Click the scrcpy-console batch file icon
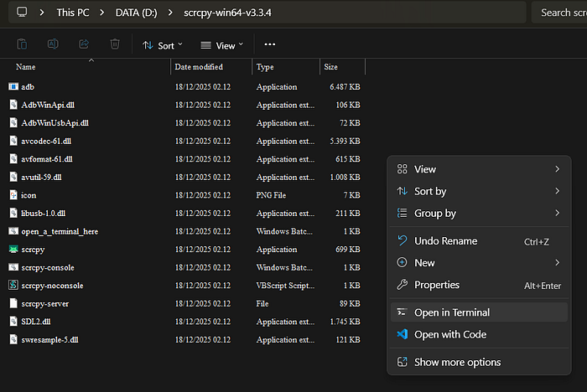This screenshot has width=587, height=392. point(13,267)
